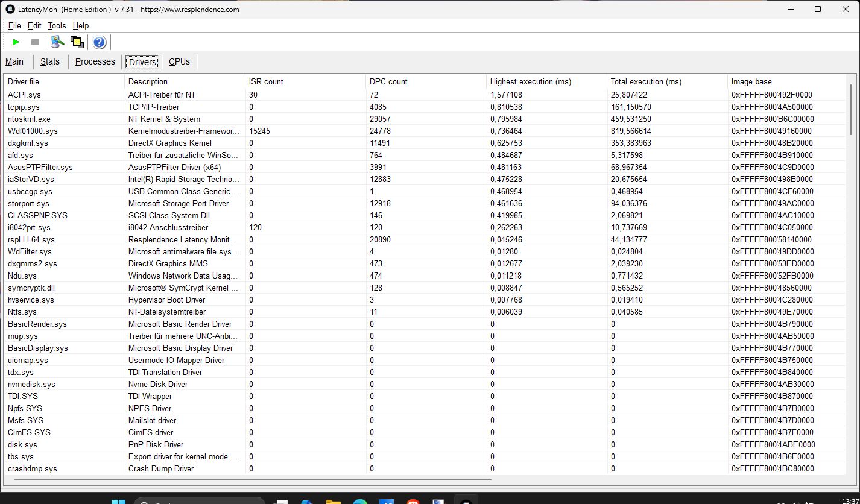Image resolution: width=860 pixels, height=504 pixels.
Task: Click the horizontal scrollbar under driver list
Action: [252, 480]
